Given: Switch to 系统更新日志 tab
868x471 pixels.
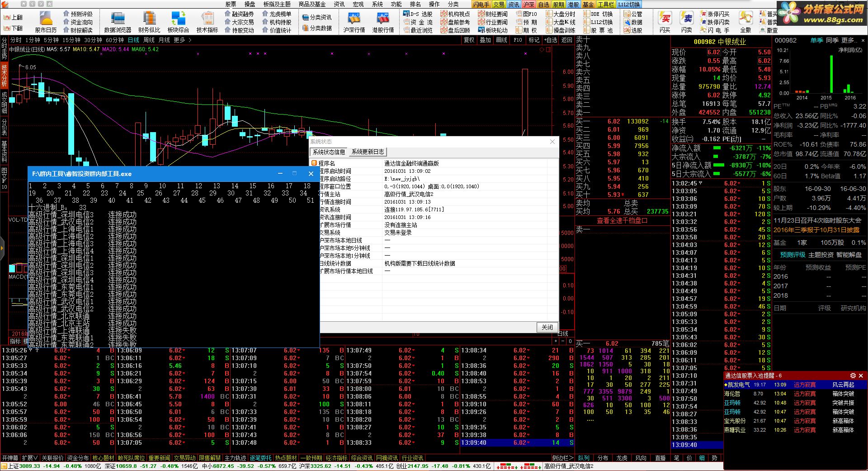Looking at the screenshot, I should coord(368,152).
